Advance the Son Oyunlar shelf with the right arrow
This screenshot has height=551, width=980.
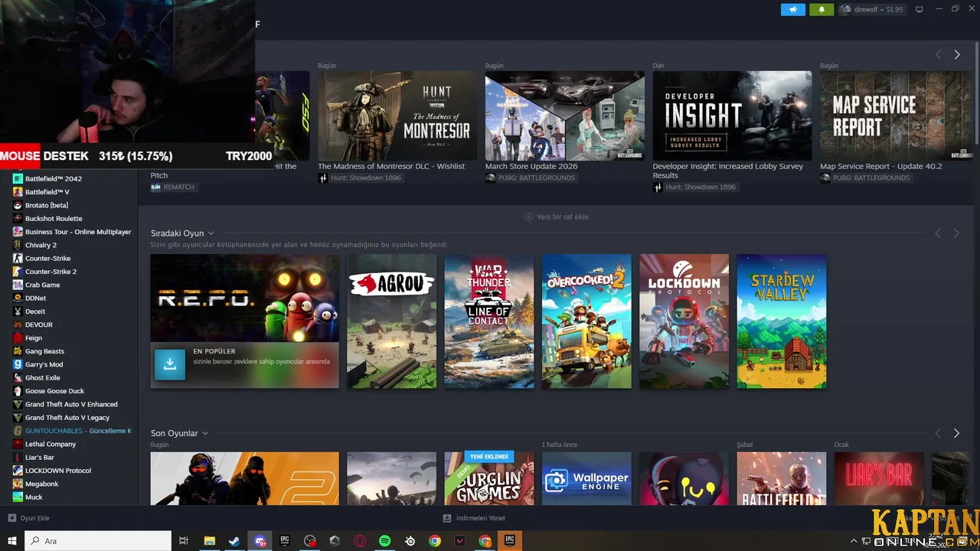pos(956,433)
